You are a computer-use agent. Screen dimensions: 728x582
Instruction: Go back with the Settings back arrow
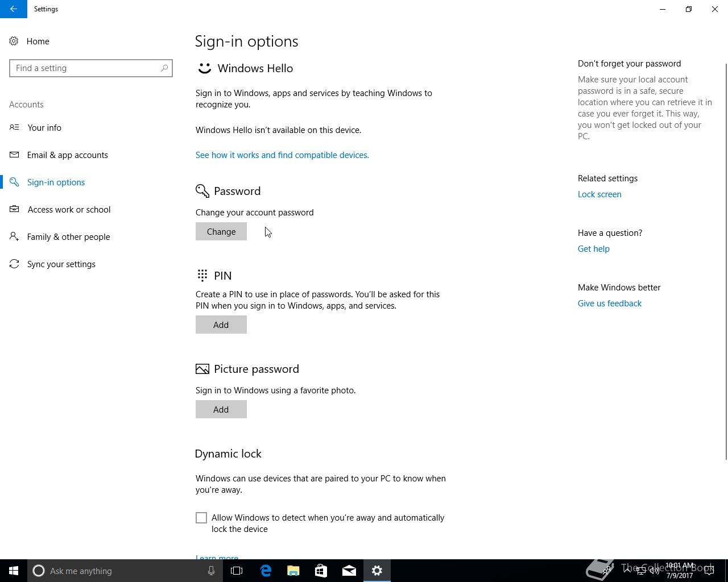click(x=14, y=9)
